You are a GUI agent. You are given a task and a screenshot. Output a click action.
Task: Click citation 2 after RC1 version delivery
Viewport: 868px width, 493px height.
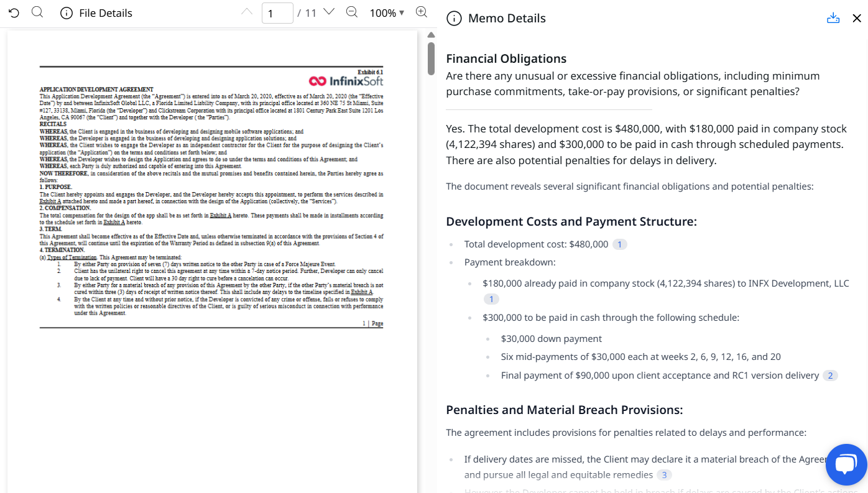coord(830,376)
